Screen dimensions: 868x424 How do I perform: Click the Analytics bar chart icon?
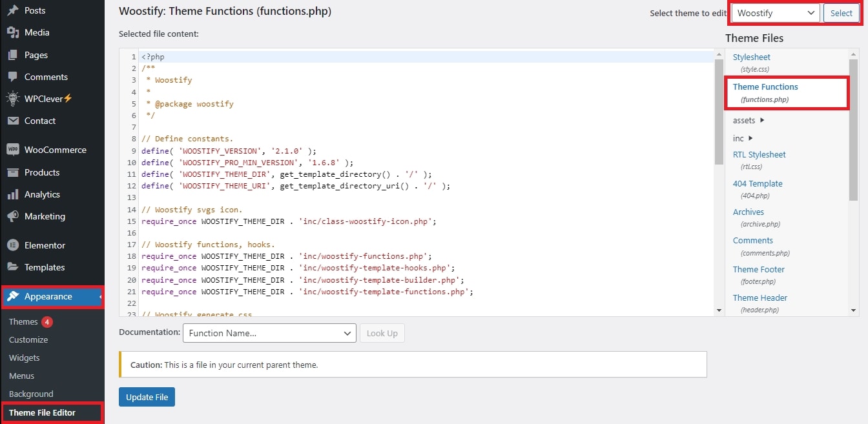point(12,194)
